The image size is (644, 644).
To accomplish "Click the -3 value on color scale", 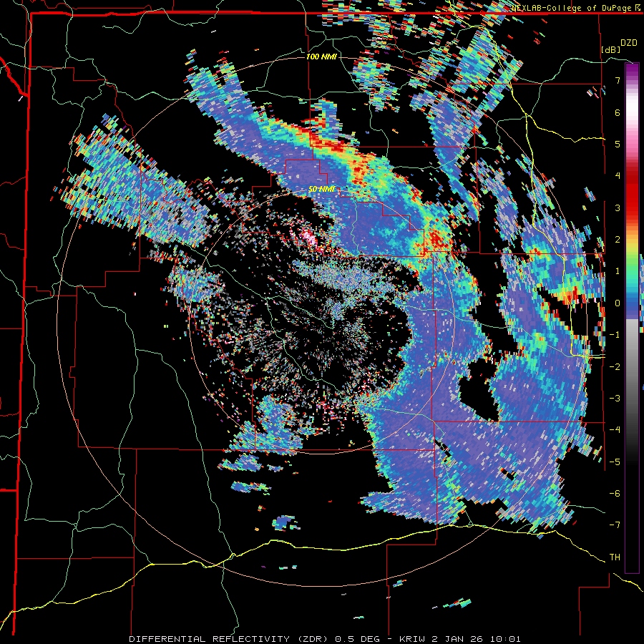I will [615, 398].
